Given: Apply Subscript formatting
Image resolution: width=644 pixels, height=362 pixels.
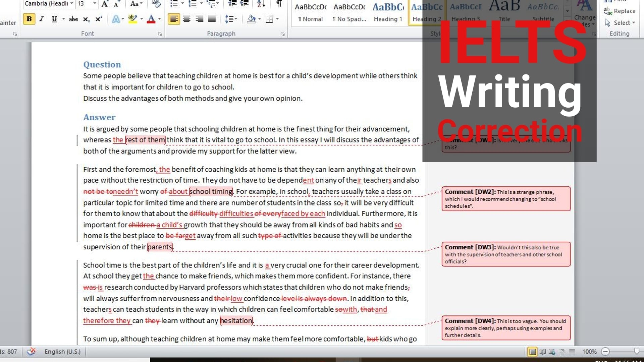Looking at the screenshot, I should pyautogui.click(x=86, y=19).
